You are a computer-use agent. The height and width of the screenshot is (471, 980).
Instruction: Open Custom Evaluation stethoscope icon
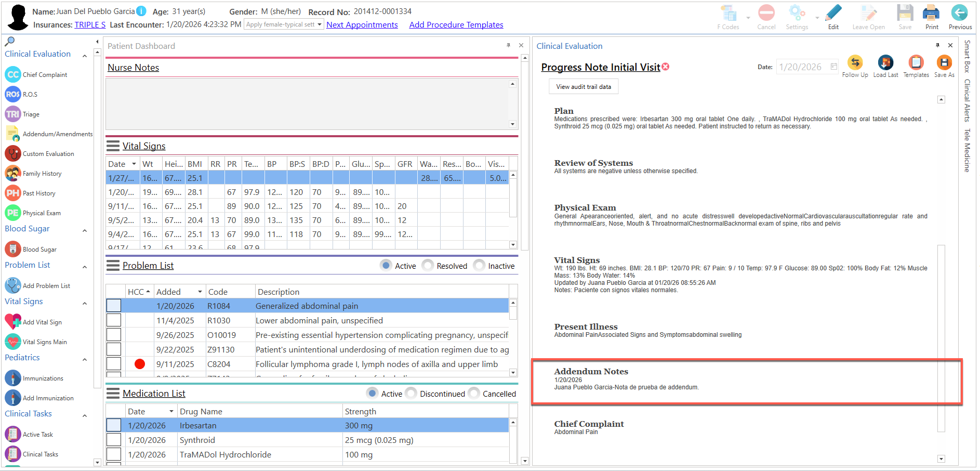[x=13, y=153]
